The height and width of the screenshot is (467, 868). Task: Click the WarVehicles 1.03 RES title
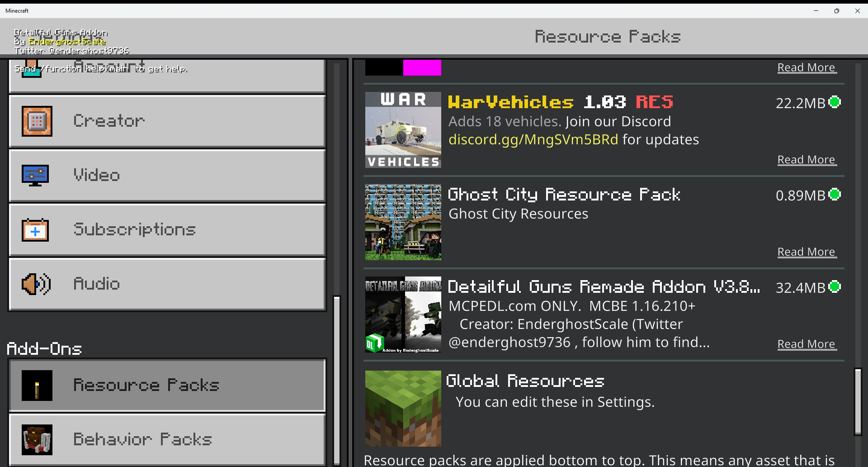click(x=561, y=102)
